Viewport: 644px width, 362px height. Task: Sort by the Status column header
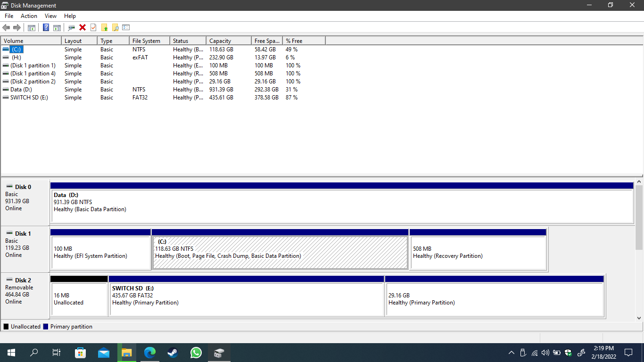[x=188, y=41]
